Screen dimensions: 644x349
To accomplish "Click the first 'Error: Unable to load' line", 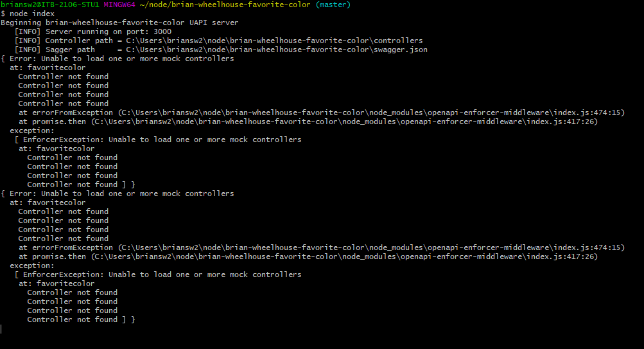I will click(x=117, y=58).
